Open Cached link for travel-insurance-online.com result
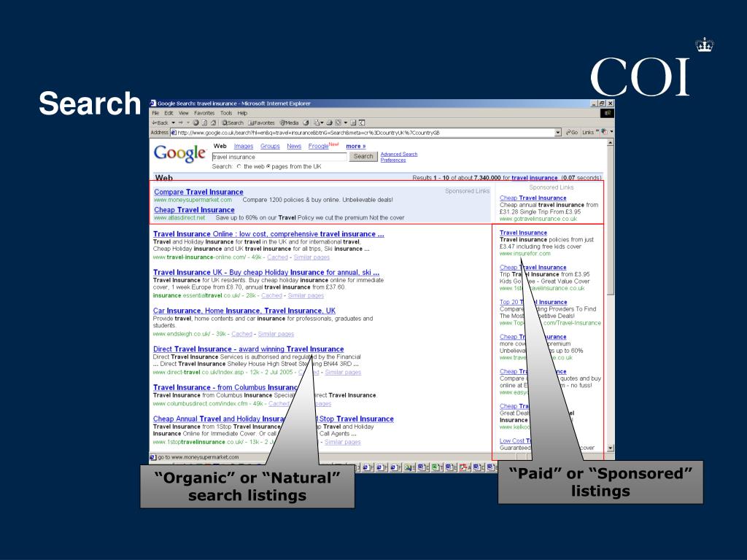 (277, 257)
